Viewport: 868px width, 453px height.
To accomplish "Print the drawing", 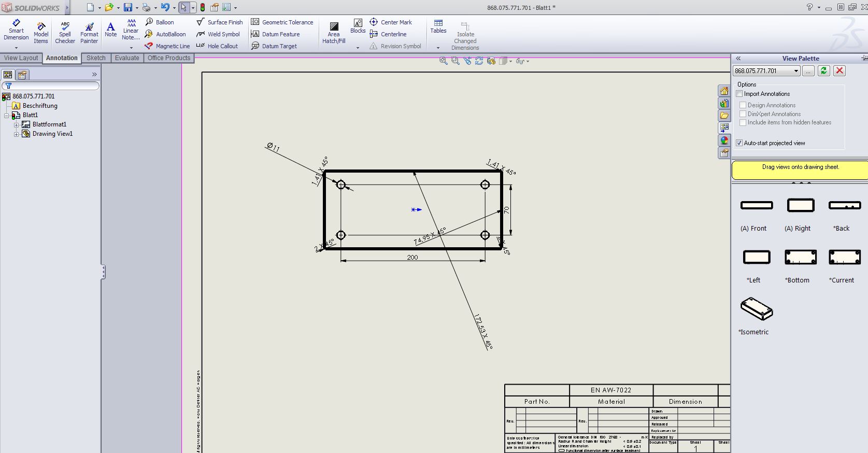I will (146, 7).
